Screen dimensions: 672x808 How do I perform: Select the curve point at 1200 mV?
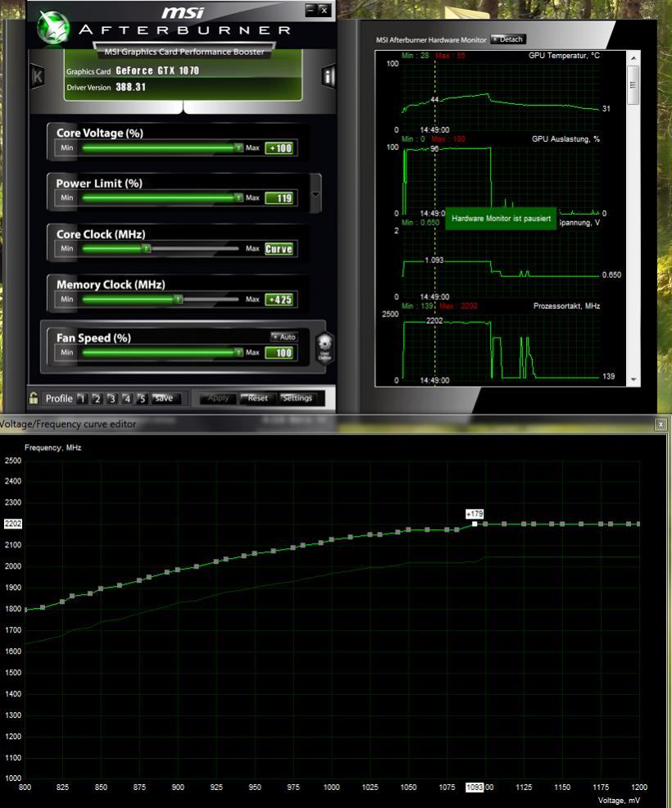pyautogui.click(x=638, y=524)
